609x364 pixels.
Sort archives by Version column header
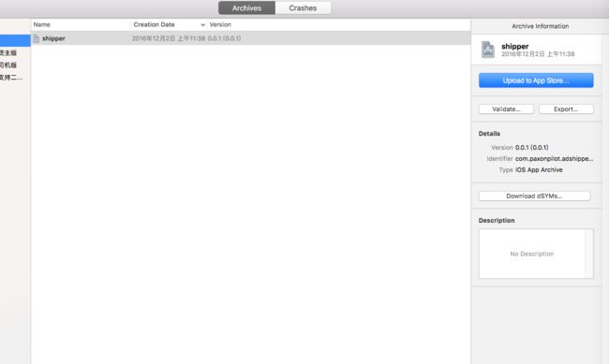click(x=220, y=24)
